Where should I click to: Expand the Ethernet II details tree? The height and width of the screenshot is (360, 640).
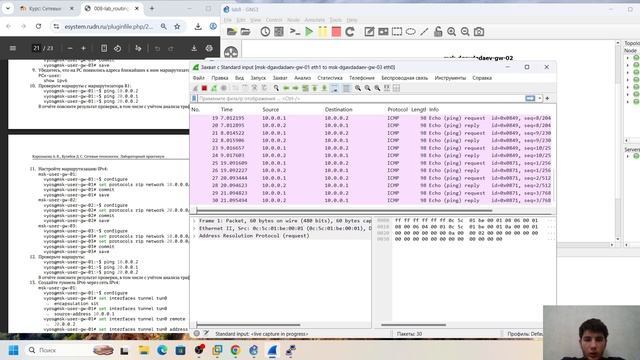tap(194, 229)
